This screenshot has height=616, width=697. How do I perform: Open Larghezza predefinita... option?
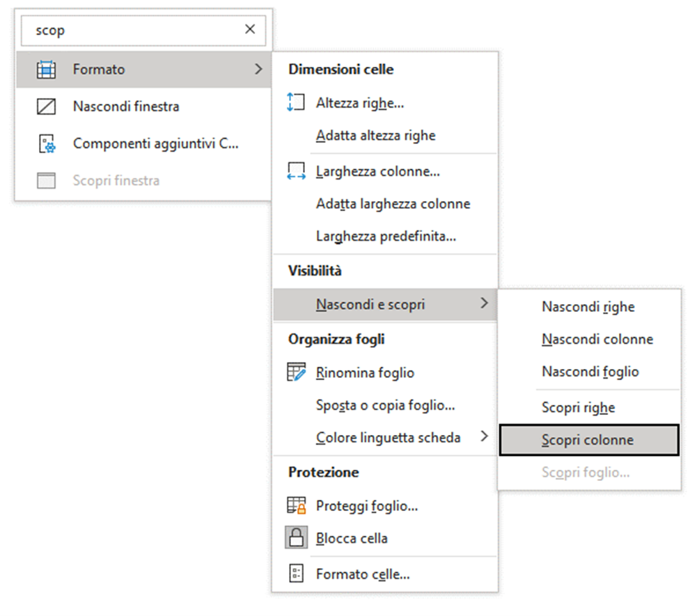tap(385, 236)
